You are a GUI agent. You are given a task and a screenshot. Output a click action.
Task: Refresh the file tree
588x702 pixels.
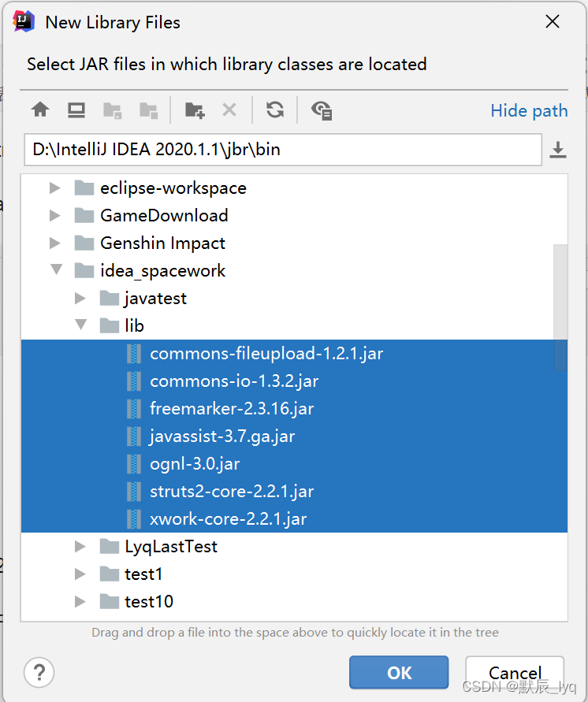point(274,110)
